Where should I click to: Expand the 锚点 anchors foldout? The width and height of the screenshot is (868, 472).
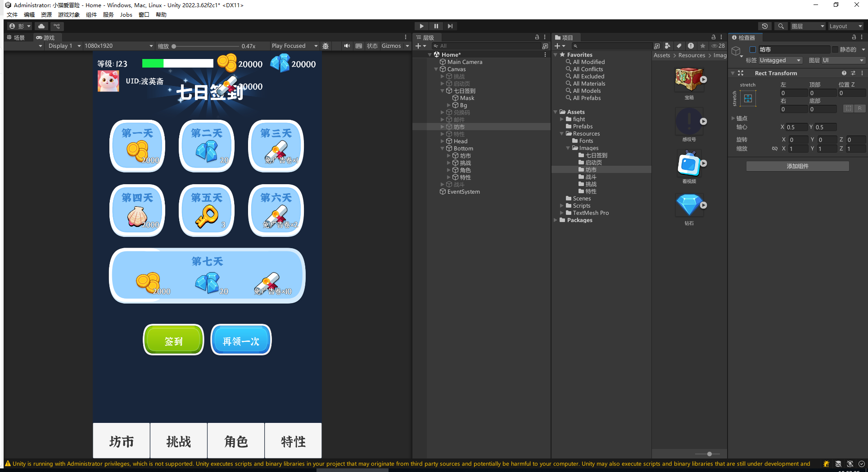tap(733, 118)
